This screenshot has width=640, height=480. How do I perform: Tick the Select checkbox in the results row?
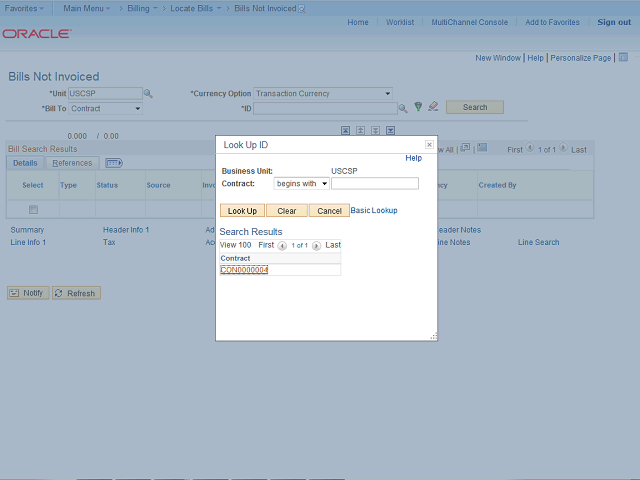point(33,209)
